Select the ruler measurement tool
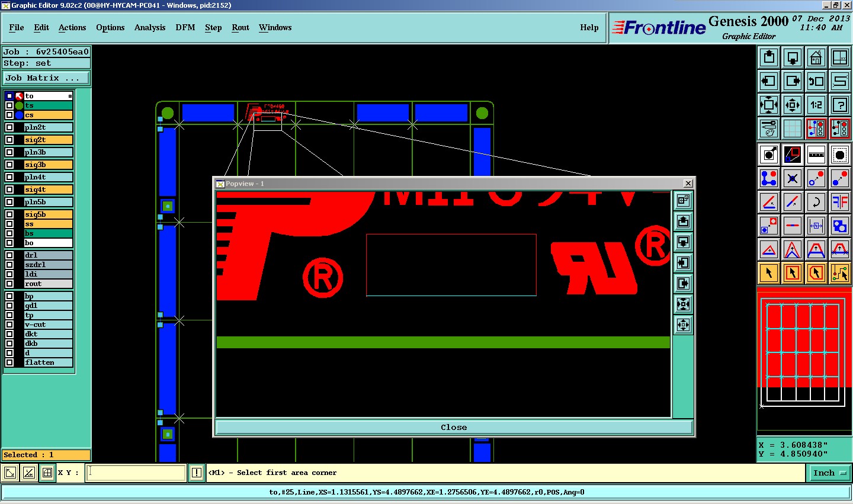 pos(816,155)
